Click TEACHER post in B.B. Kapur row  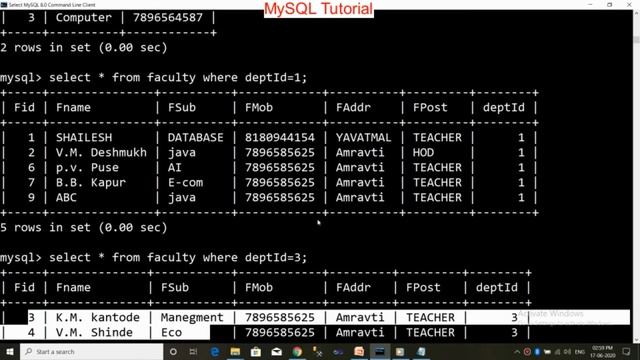437,182
